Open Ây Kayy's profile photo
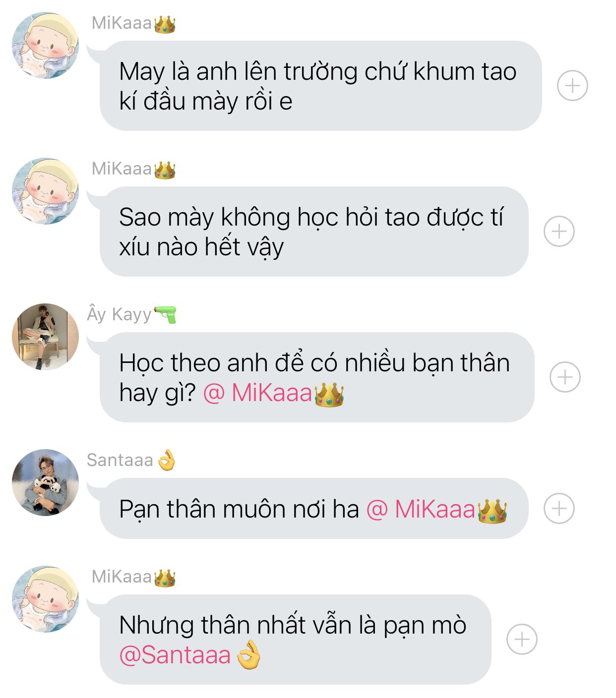 pyautogui.click(x=45, y=337)
